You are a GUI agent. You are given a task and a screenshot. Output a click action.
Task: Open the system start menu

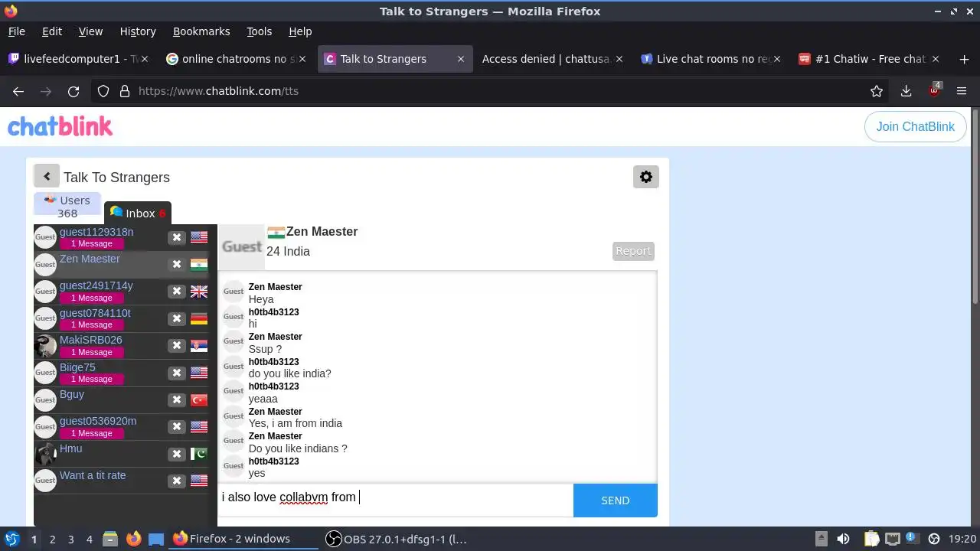[11, 539]
